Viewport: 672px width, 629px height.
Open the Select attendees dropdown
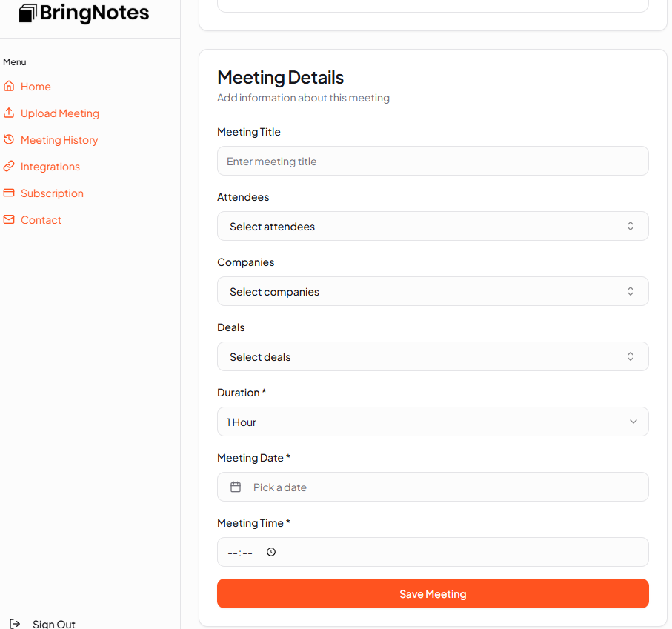tap(433, 226)
